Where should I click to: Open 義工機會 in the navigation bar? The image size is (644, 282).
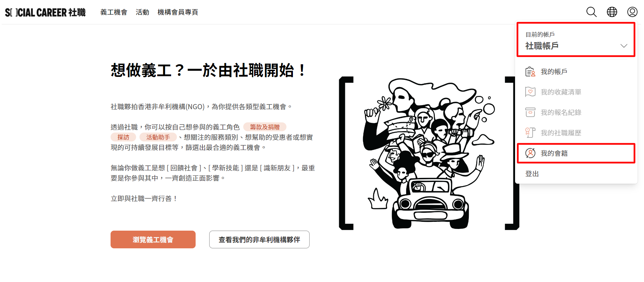click(x=114, y=12)
